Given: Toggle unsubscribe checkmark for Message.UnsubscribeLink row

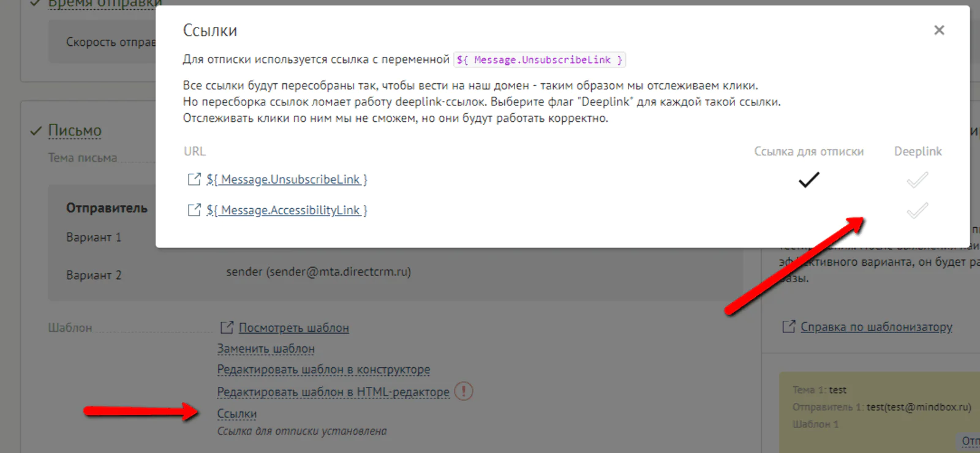Looking at the screenshot, I should (809, 179).
